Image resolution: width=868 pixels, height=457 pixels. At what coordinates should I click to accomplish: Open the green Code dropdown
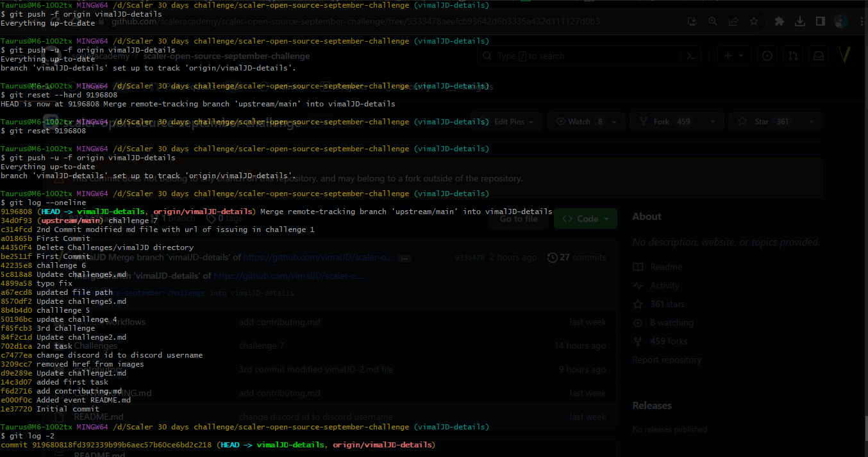pyautogui.click(x=585, y=219)
